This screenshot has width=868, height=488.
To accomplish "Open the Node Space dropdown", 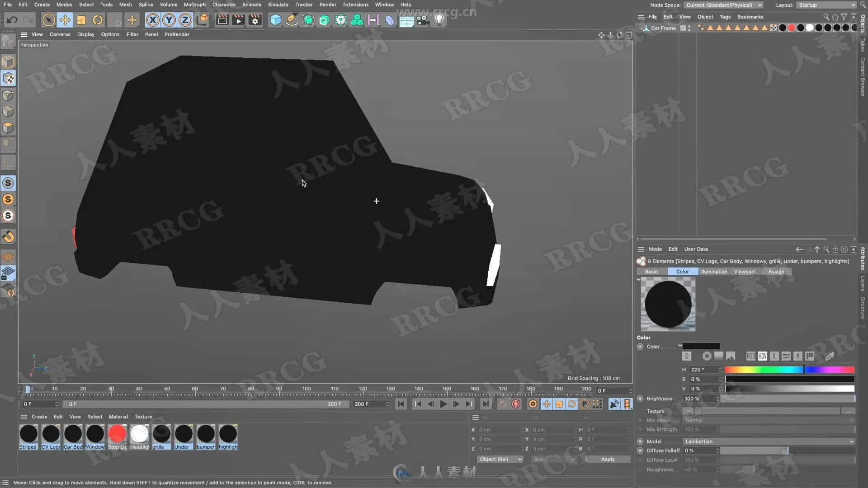I will tap(723, 5).
